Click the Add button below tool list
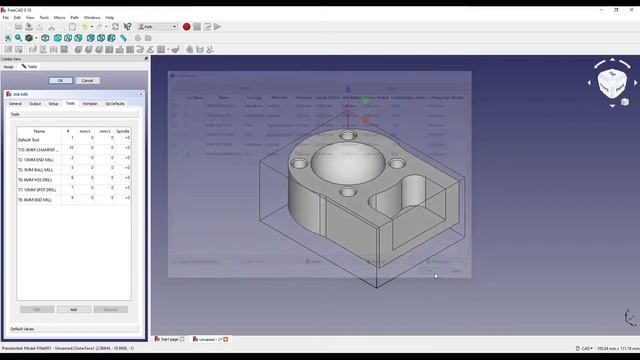Viewport: 640px width, 360px height. tap(74, 309)
